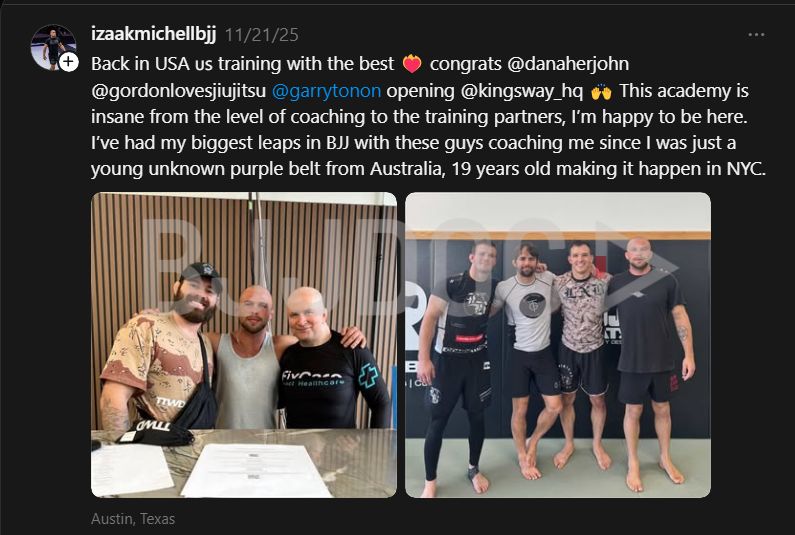Open the three-dot more options menu
The image size is (795, 535).
coord(756,34)
